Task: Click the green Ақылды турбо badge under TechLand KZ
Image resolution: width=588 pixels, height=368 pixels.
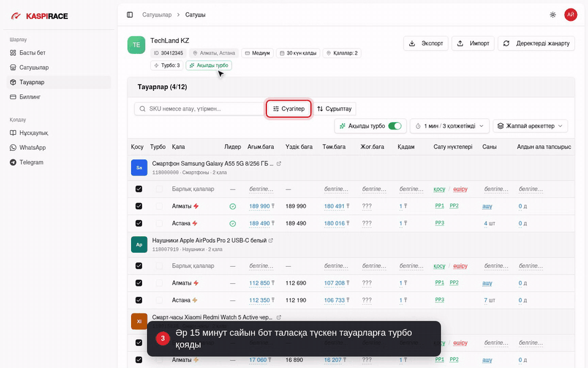Action: point(209,66)
